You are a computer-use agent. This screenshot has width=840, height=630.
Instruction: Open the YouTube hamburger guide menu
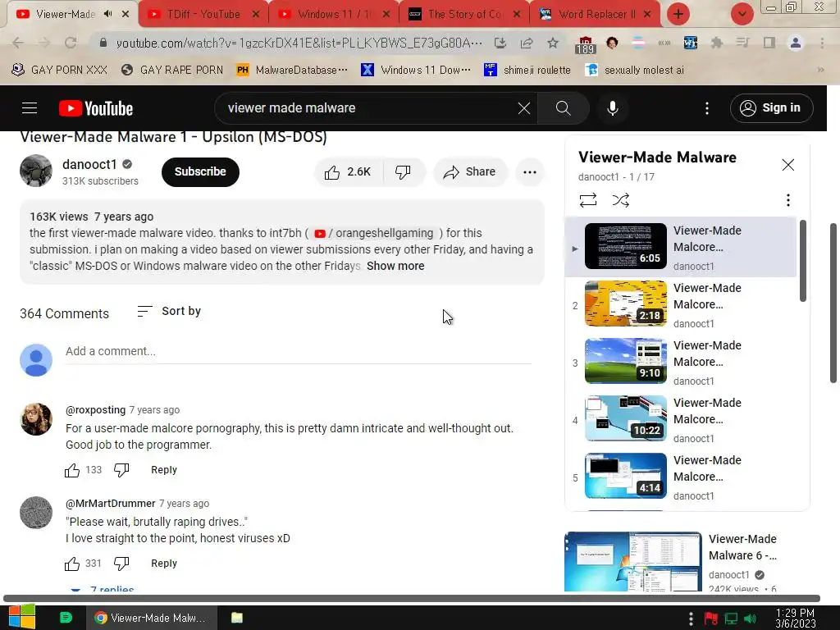30,108
